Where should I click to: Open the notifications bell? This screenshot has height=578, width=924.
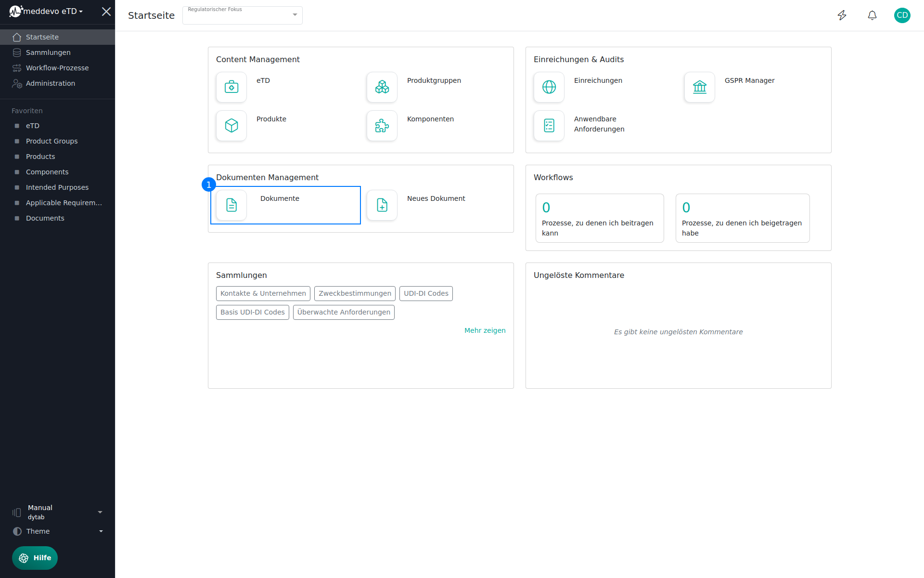(872, 15)
